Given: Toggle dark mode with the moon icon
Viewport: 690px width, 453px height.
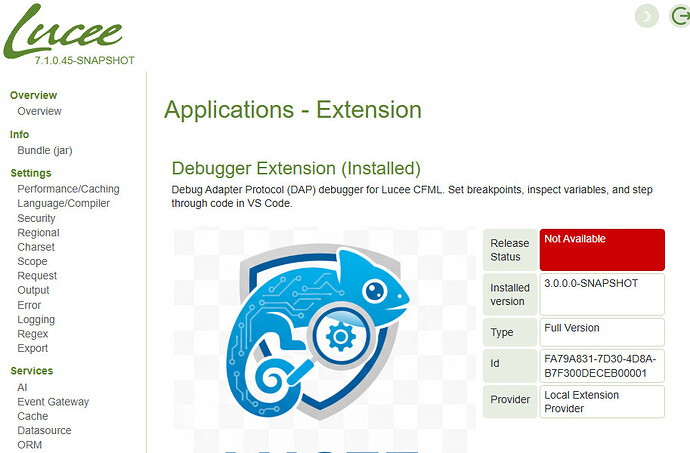Looking at the screenshot, I should point(647,15).
